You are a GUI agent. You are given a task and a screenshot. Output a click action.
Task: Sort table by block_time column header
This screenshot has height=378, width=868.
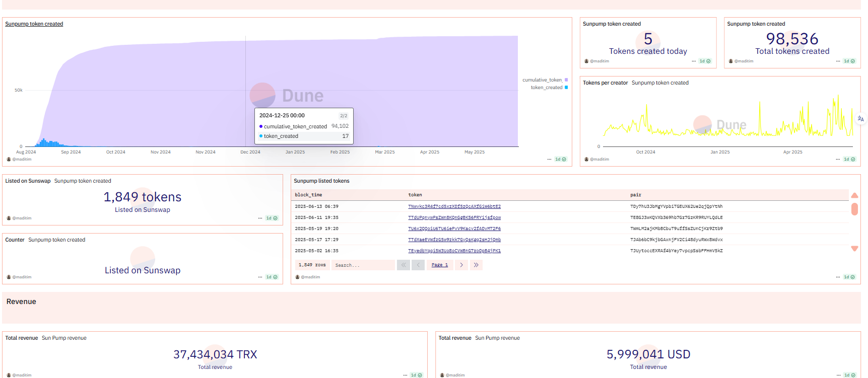coord(308,195)
